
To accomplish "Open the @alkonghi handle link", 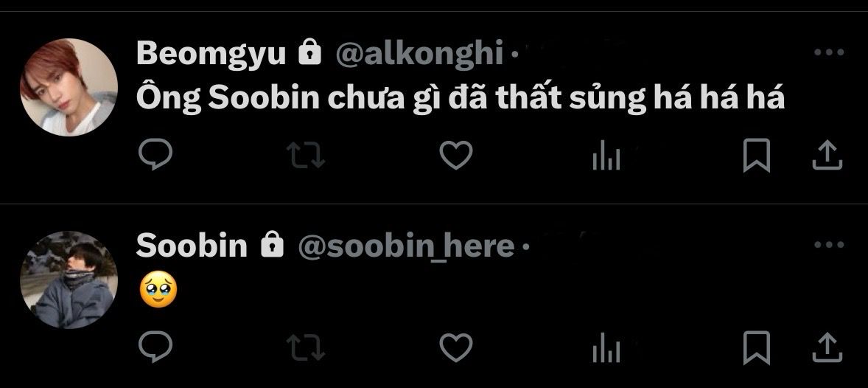I will click(x=419, y=55).
